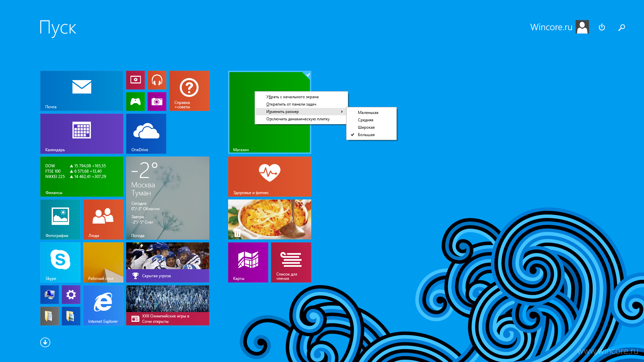Screen dimensions: 644x362
Task: Select 'Отключить динамическую плитку' menu item
Action: pos(301,119)
